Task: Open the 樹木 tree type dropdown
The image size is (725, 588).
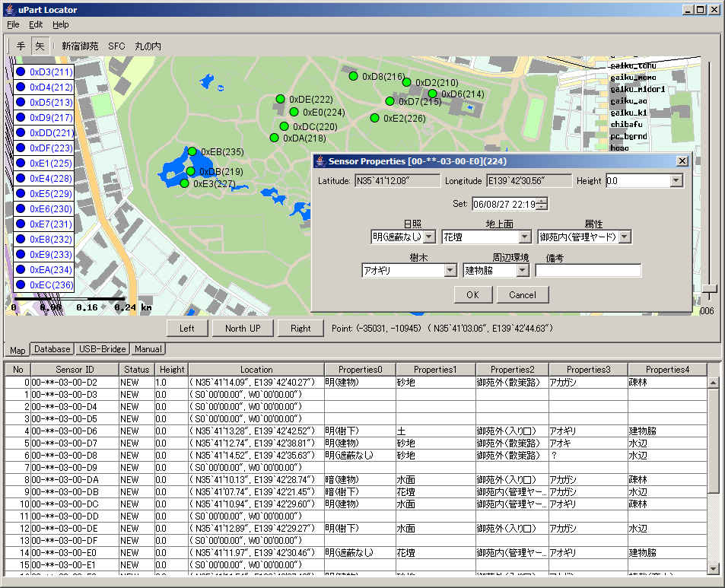Action: [450, 271]
